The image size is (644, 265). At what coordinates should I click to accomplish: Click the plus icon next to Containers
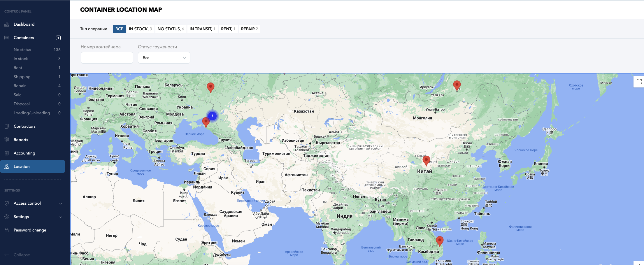[59, 38]
